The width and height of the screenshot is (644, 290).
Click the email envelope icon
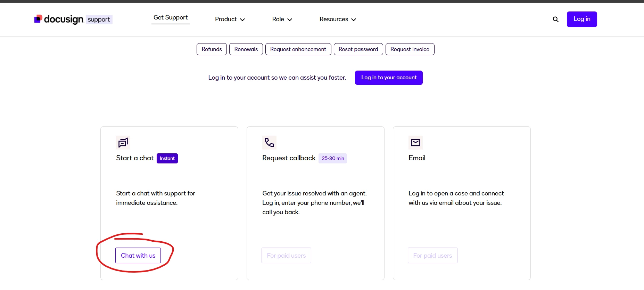pyautogui.click(x=415, y=143)
